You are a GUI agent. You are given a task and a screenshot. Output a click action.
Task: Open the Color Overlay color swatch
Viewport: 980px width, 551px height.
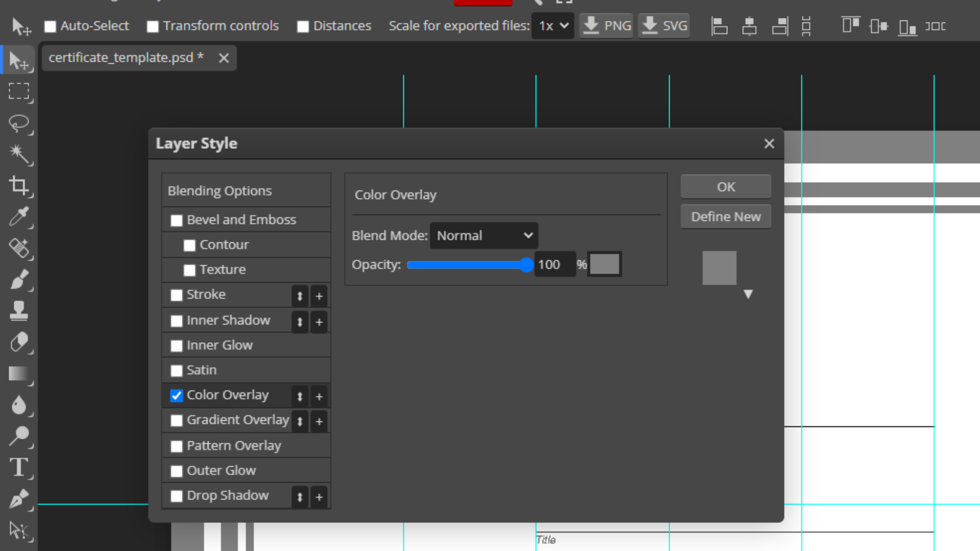[x=604, y=265]
